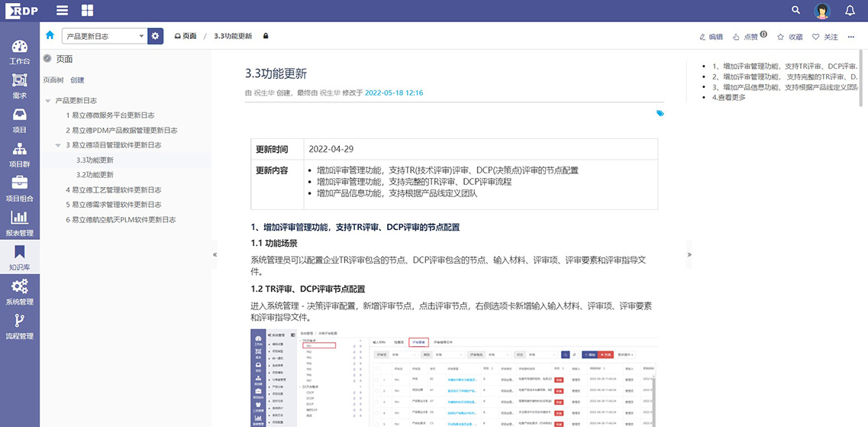Click the ERDP logo
Screen dimensions: 868x427
click(x=21, y=11)
